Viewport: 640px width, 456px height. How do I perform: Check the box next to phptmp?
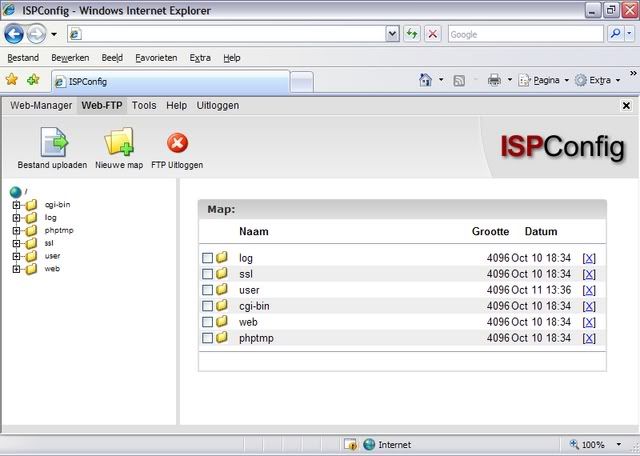(x=208, y=338)
